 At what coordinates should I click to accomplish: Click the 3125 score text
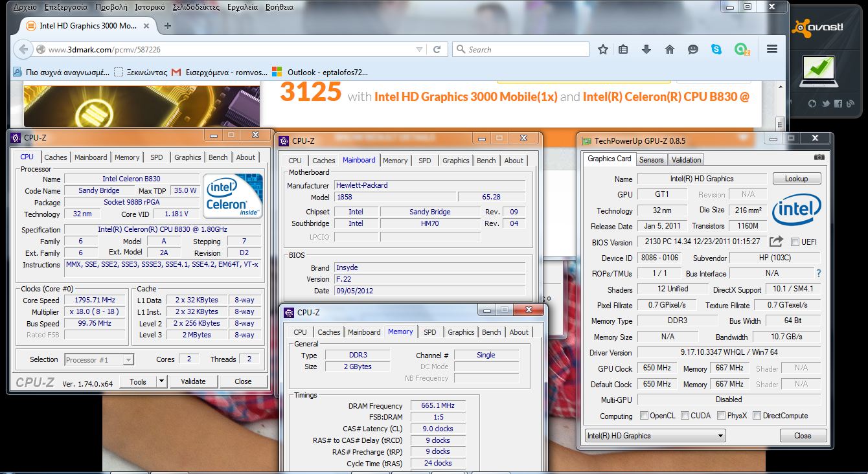point(310,93)
